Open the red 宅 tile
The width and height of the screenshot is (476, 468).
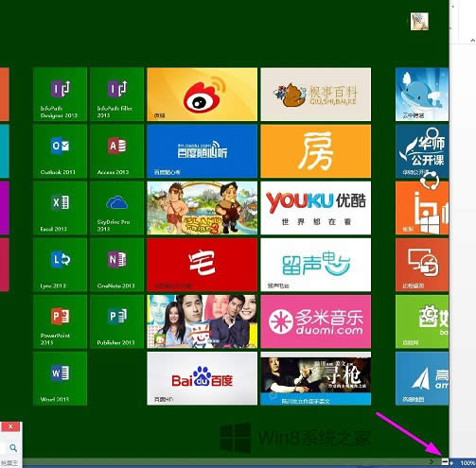[203, 265]
